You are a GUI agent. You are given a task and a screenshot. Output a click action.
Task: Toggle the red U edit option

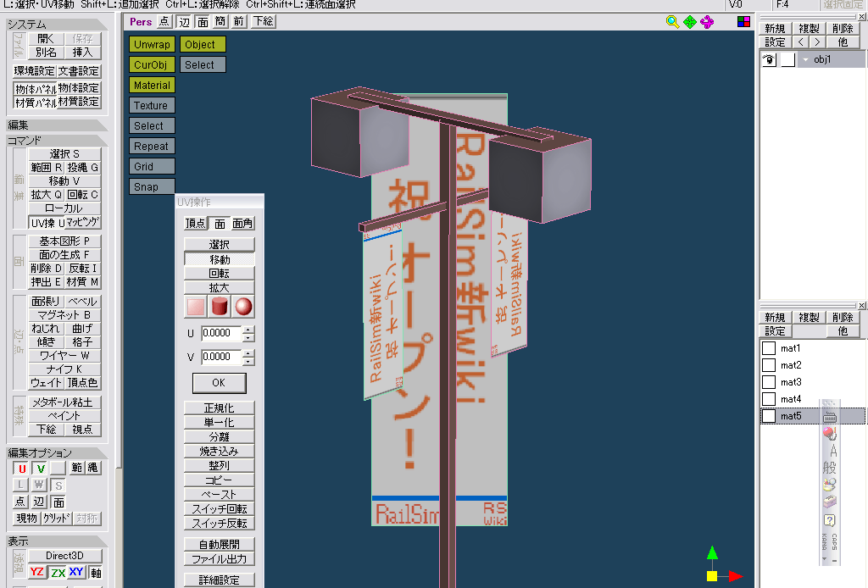(21, 469)
